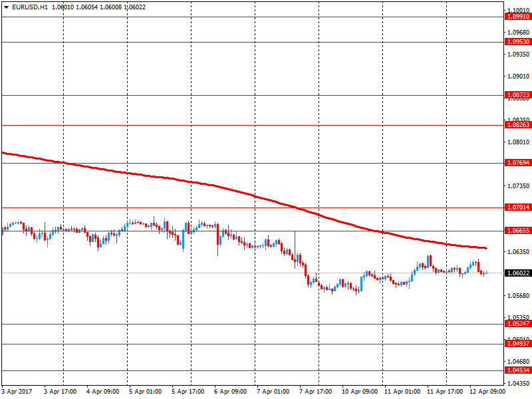Click the 1.04350 price scale value

pos(519,384)
